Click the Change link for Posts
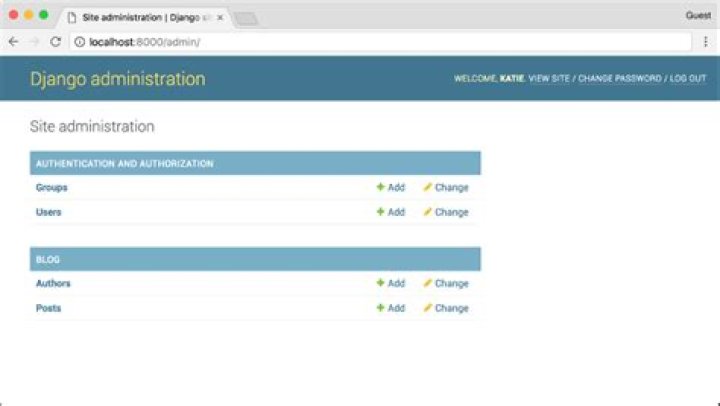Viewport: 720px width, 406px height. (451, 308)
